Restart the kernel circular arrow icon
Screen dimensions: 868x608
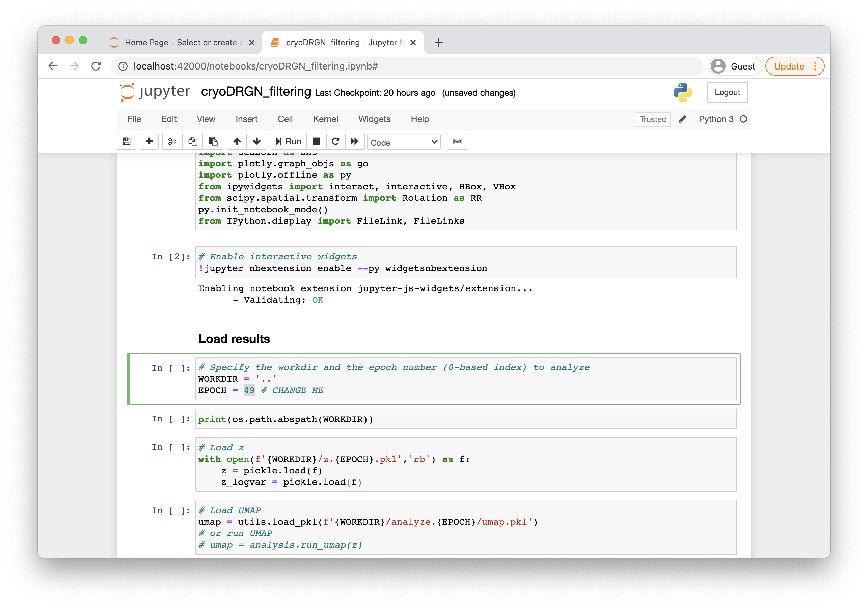point(335,142)
